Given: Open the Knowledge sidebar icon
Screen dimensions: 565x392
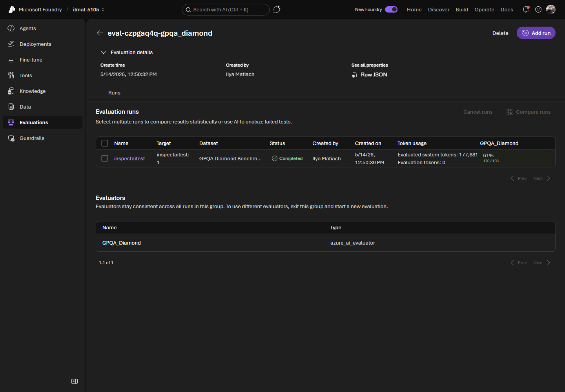Looking at the screenshot, I should (11, 91).
